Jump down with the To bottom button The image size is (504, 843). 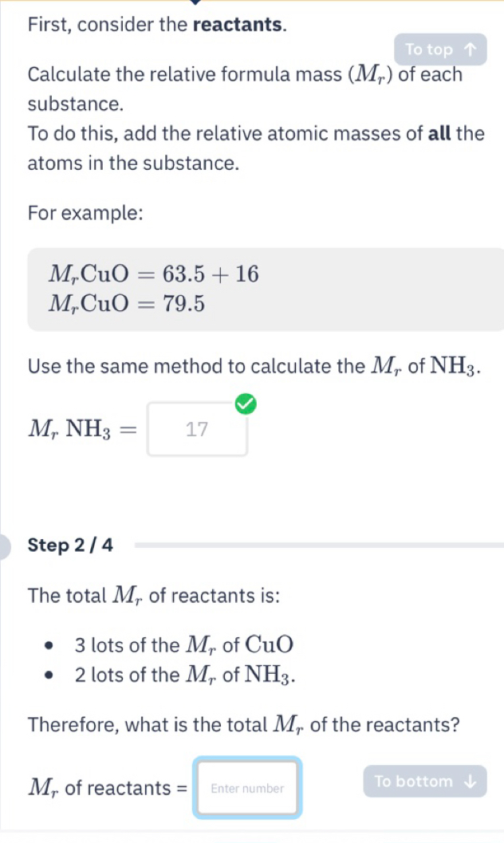[424, 781]
